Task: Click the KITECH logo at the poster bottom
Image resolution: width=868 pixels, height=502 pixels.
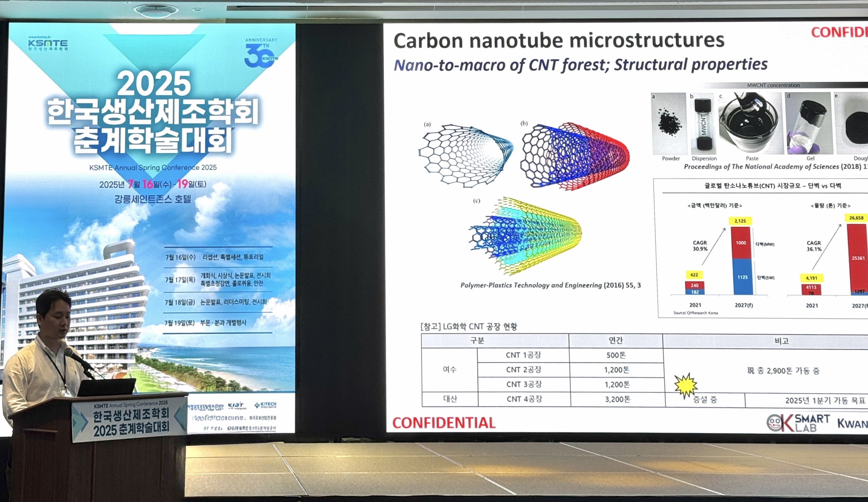Action: click(x=265, y=405)
